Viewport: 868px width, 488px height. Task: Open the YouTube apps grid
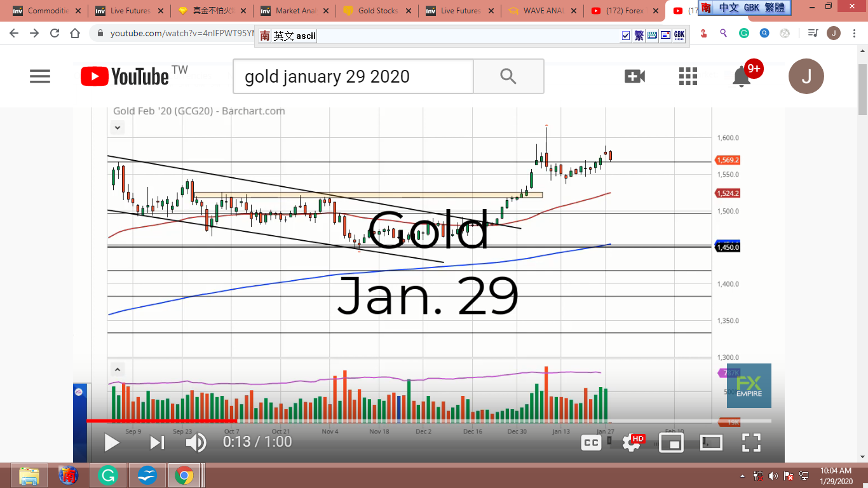tap(688, 77)
